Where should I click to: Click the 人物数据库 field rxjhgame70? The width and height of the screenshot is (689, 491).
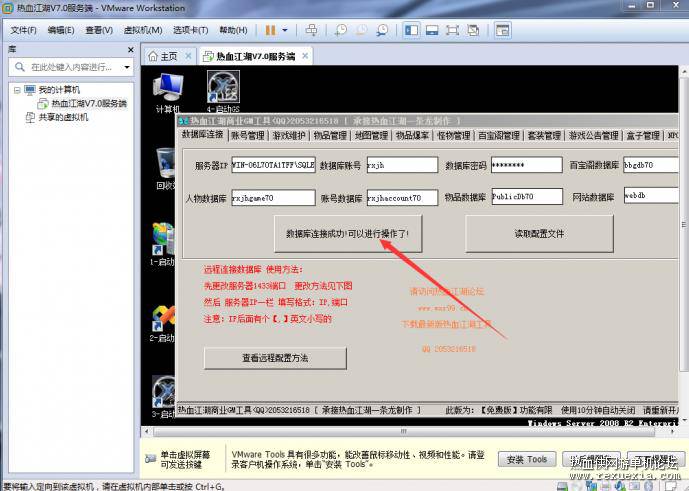point(273,198)
